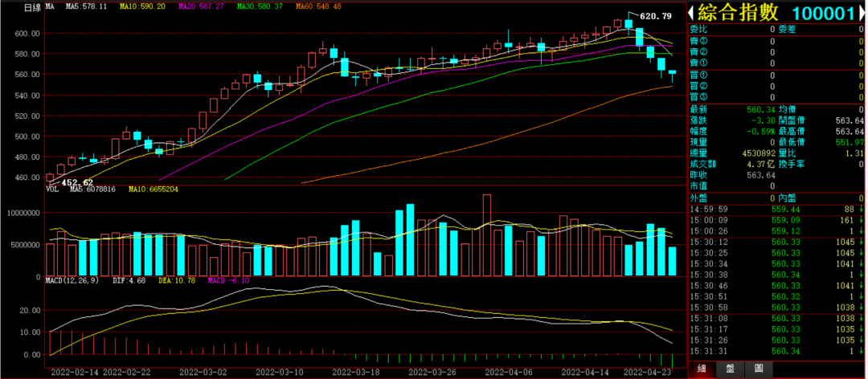Select the 15:31:31 tick row
The height and width of the screenshot is (379, 868).
(776, 352)
